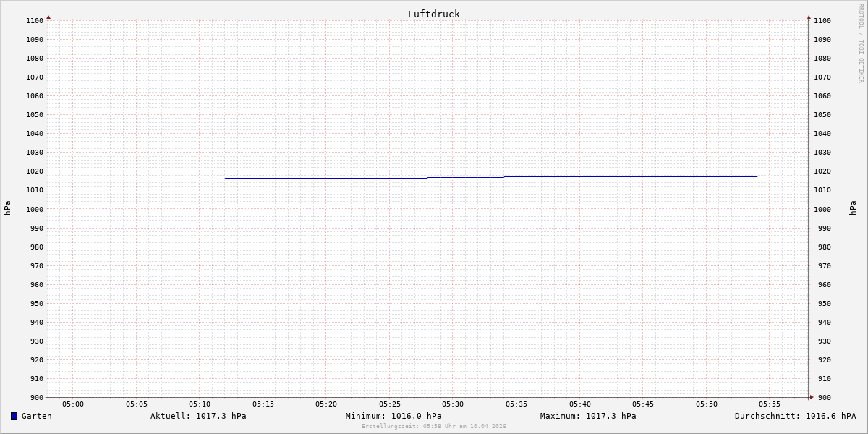Click the 900 label on right y-axis
This screenshot has height=434, width=868.
pyautogui.click(x=822, y=397)
